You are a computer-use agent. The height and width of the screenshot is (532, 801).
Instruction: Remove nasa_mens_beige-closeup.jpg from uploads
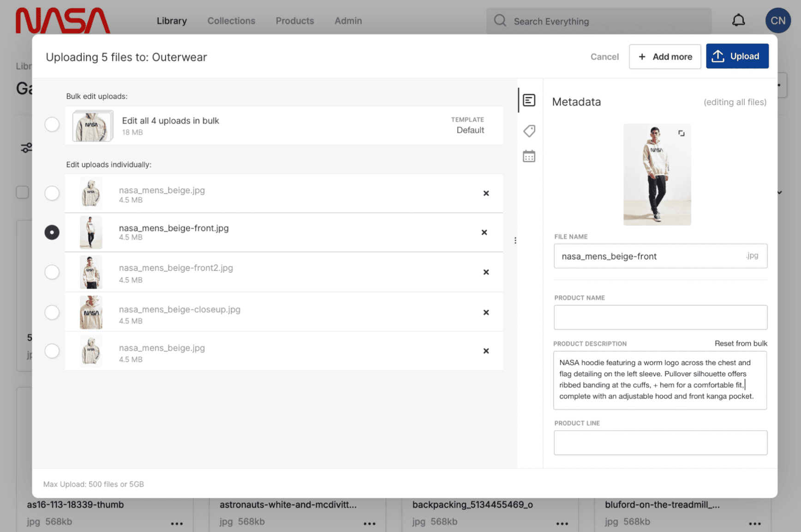click(x=486, y=313)
